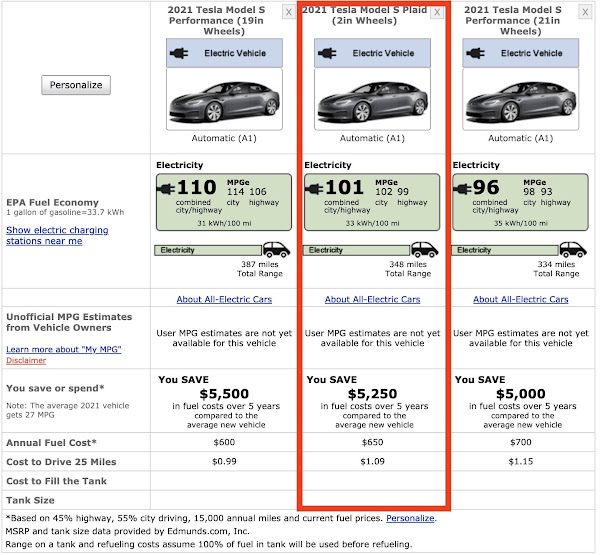
Task: Open the 19in Wheels Performance car photo
Action: (x=225, y=103)
